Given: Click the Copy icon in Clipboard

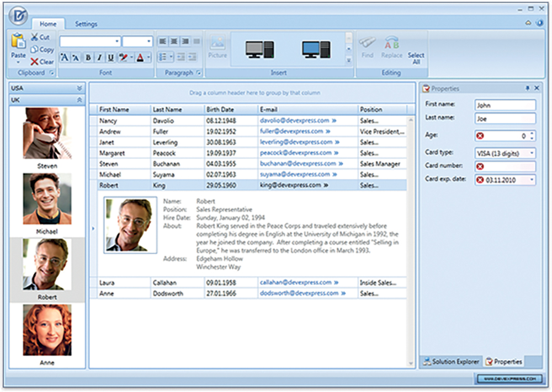Looking at the screenshot, I should (x=34, y=50).
